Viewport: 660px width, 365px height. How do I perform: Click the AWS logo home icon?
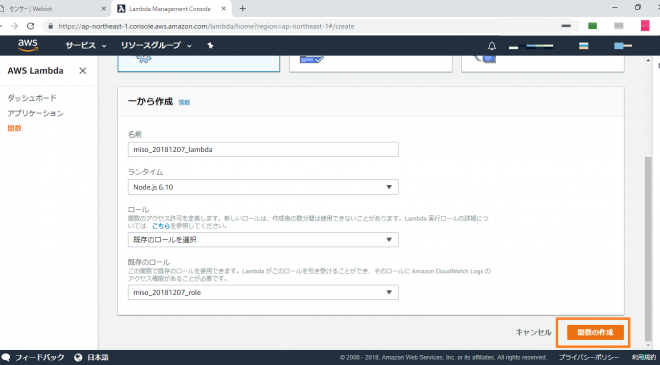(x=28, y=45)
